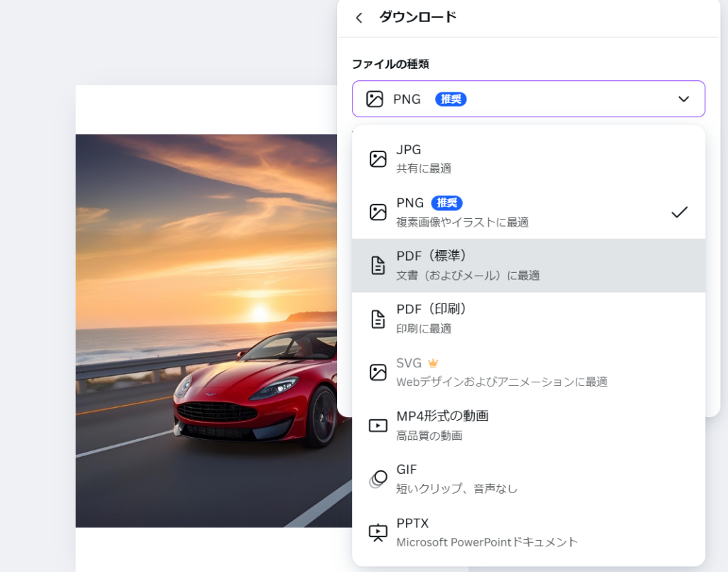Click the PPTX presentation icon

(x=378, y=533)
